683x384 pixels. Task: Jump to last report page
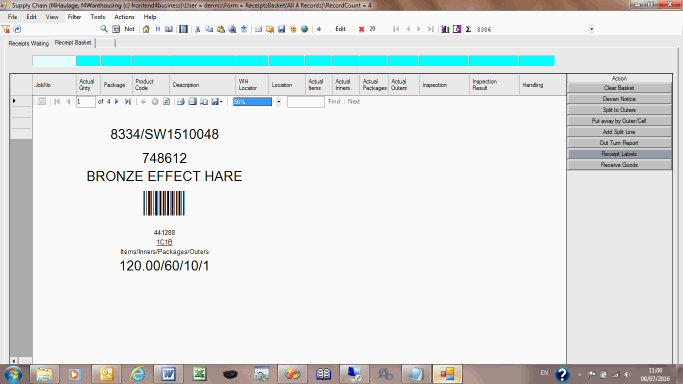128,101
